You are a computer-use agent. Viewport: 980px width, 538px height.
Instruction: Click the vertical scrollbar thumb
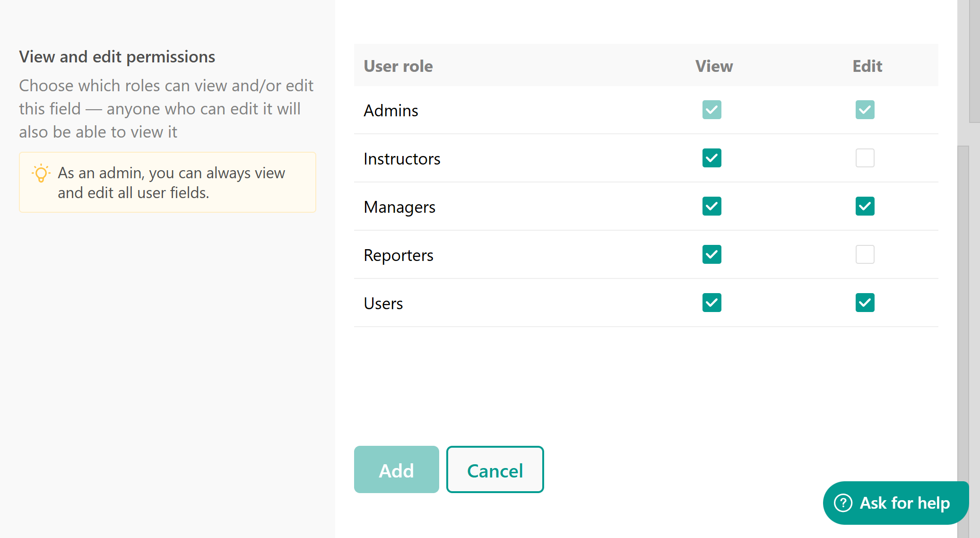[963, 331]
